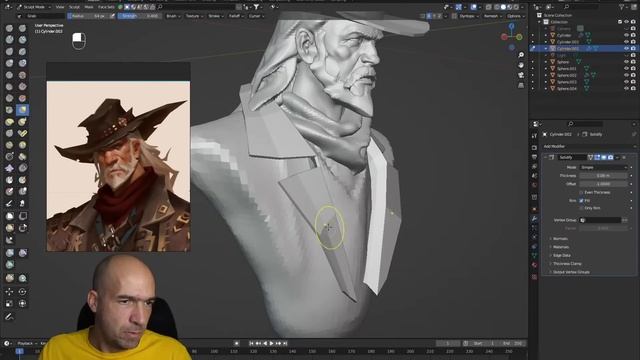Select the Mesh Filter tool
Viewport: 640px width, 360px height.
(x=9, y=253)
